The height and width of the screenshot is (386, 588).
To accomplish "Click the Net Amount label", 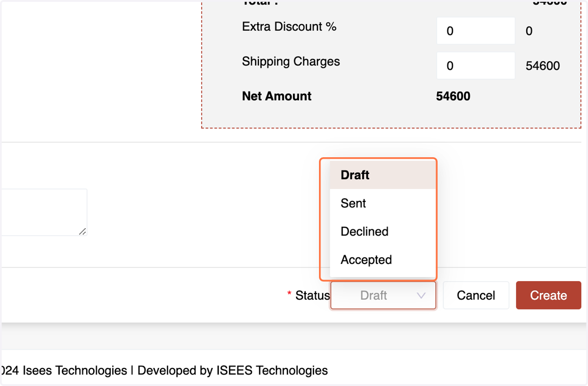I will coord(277,96).
